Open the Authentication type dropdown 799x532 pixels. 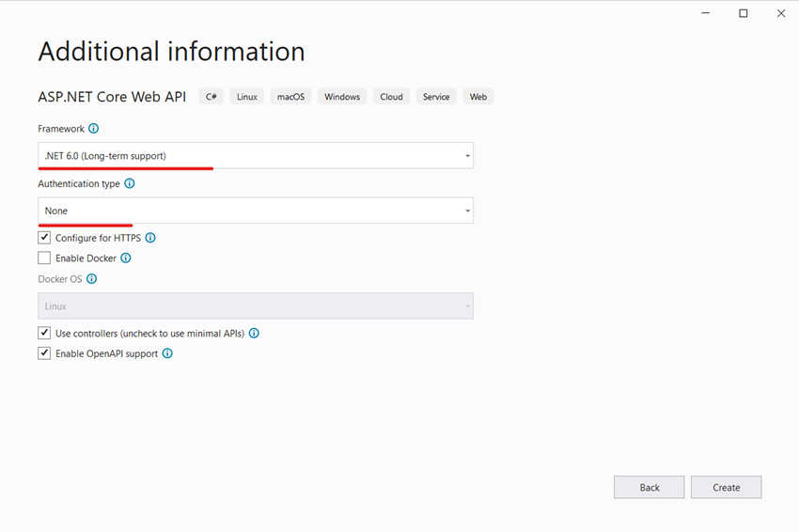coord(256,211)
